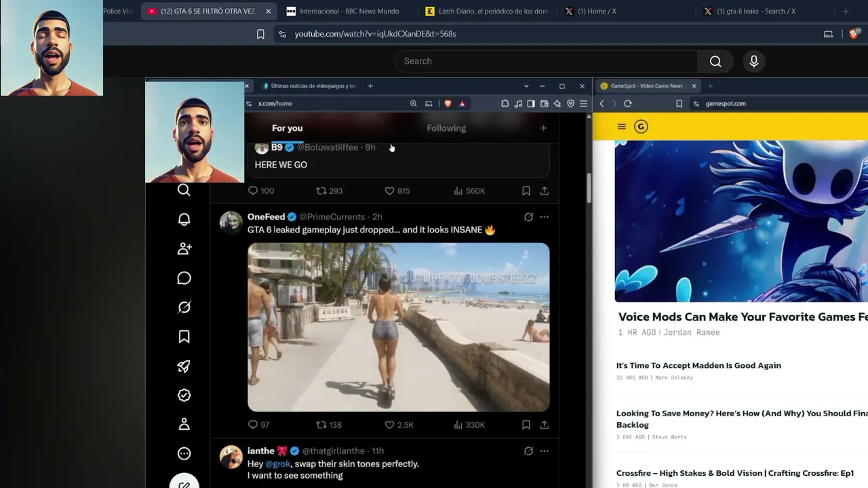Start YouTube voice search with microphone
This screenshot has width=868, height=488.
(753, 61)
